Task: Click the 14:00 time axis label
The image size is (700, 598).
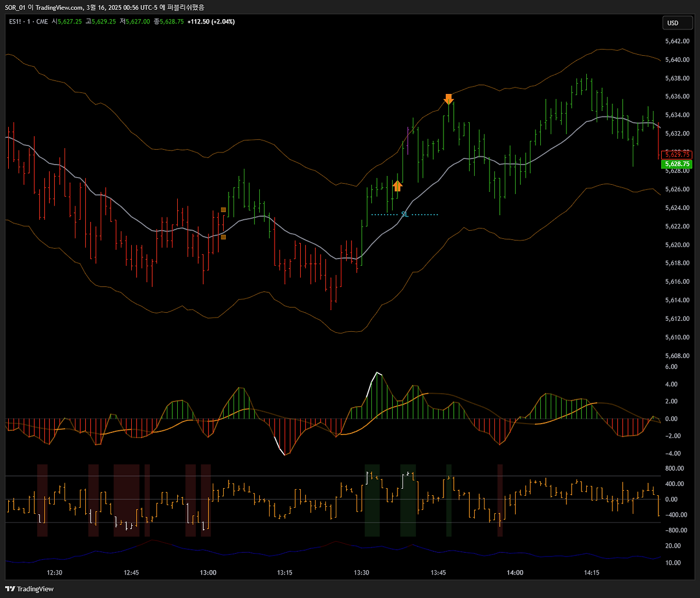Action: tap(515, 573)
